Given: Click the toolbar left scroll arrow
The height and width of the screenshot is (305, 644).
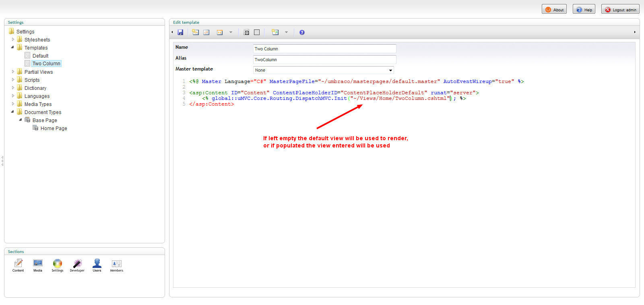Looking at the screenshot, I should tap(172, 32).
